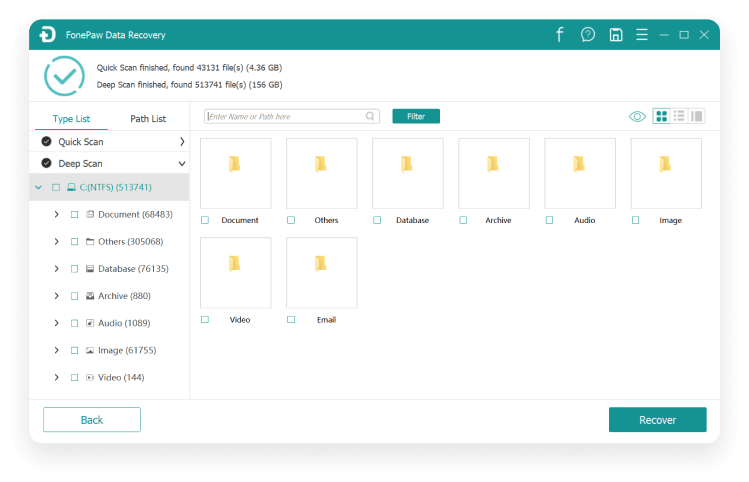
Task: Check the Database (76135) tree checkbox
Action: 75,269
